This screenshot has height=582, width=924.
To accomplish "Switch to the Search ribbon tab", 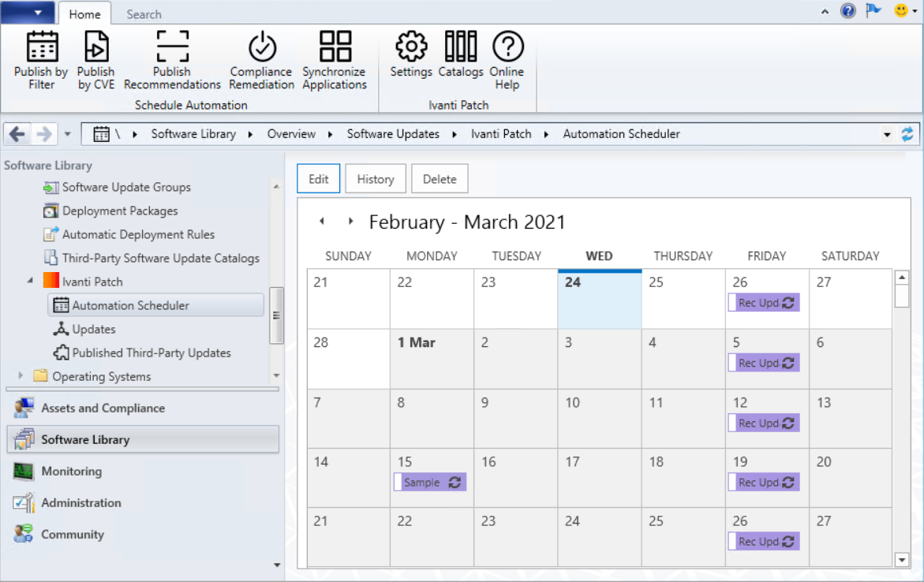I will [144, 14].
